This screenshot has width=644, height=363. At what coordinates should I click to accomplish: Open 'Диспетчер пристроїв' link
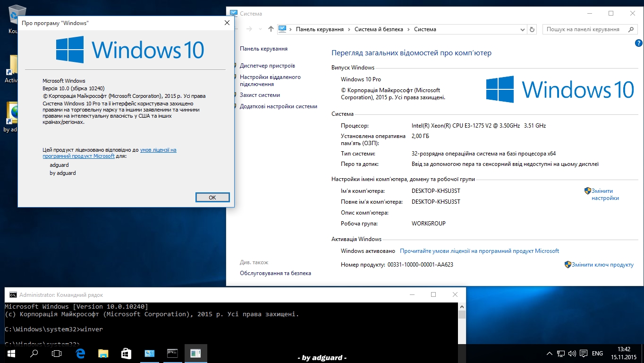(x=267, y=66)
